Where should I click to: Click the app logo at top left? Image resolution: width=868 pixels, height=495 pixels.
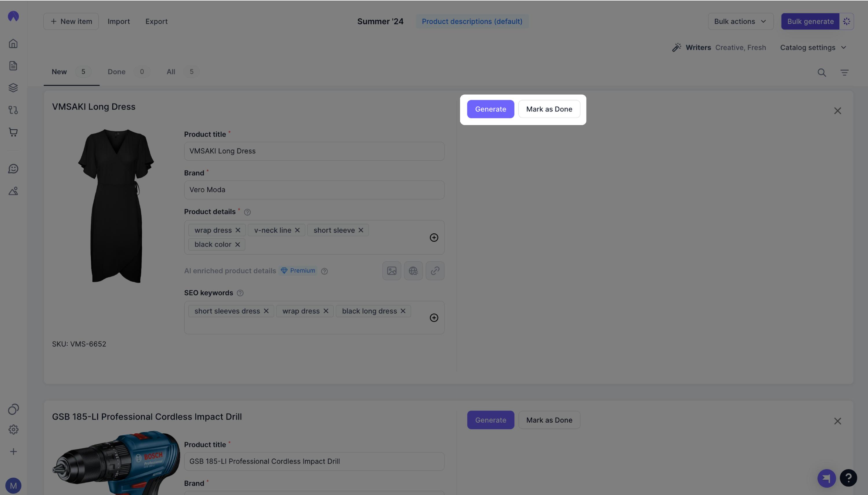13,16
